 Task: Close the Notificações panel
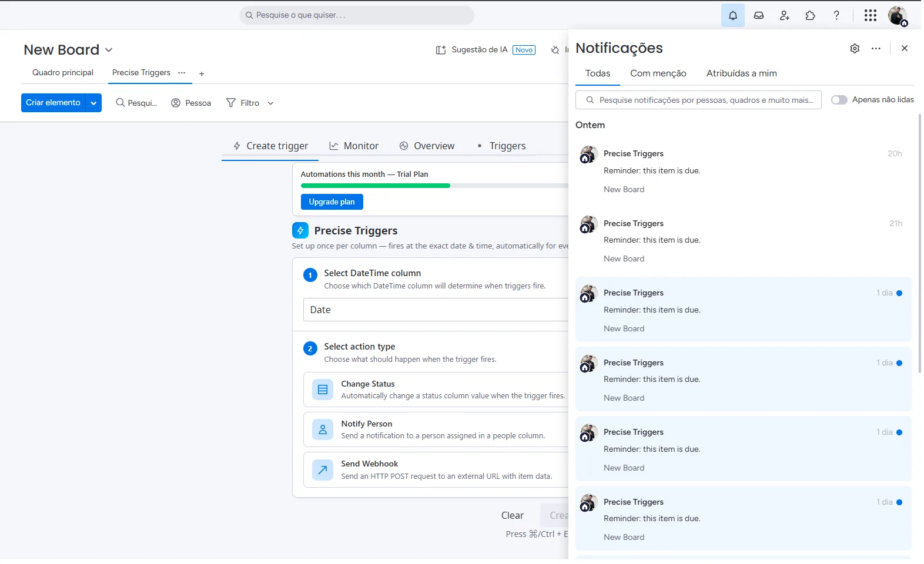(x=904, y=48)
